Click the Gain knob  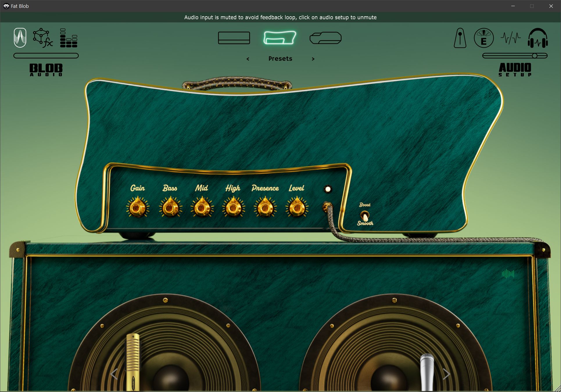coord(137,208)
